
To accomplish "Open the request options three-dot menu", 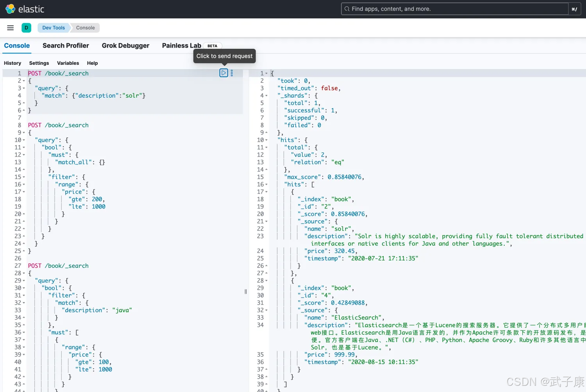I will click(x=232, y=73).
